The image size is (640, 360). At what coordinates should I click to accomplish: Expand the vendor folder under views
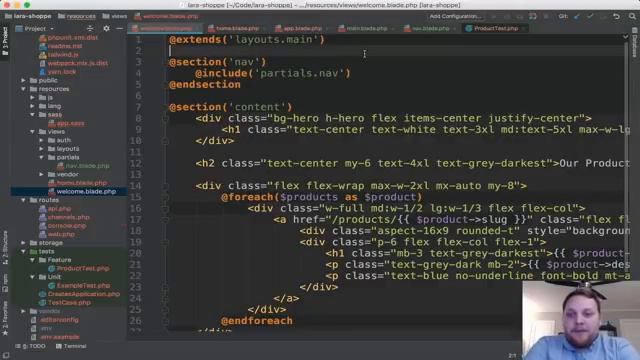coord(42,174)
